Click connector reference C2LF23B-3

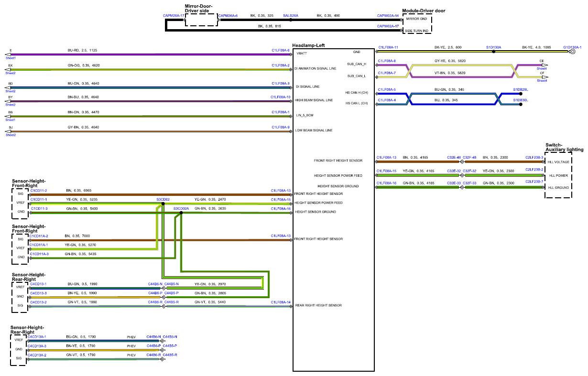coord(534,157)
